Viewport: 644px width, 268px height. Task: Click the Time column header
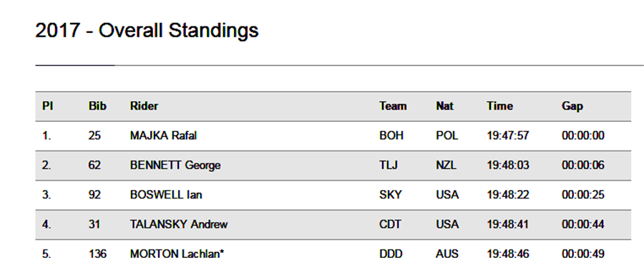pyautogui.click(x=500, y=106)
